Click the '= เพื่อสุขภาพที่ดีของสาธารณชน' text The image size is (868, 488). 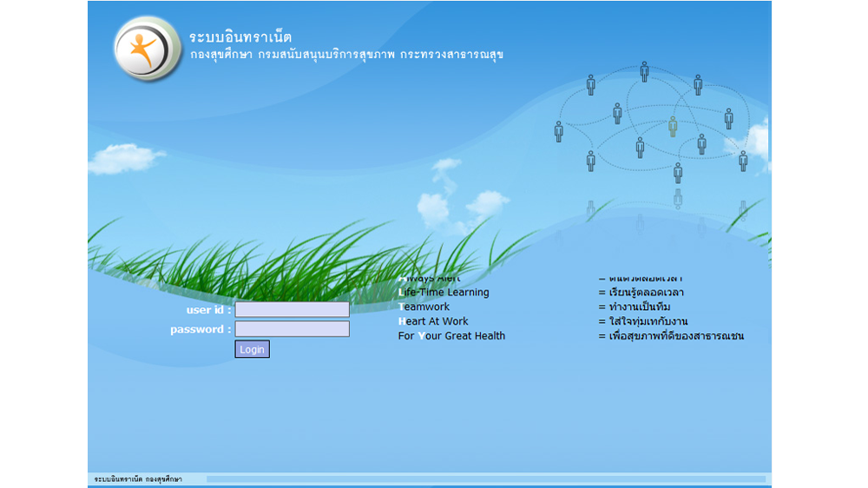(x=671, y=336)
